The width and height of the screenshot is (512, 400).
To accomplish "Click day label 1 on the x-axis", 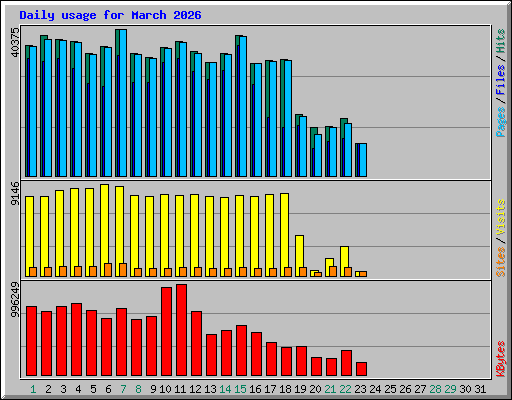I will click(x=33, y=389).
